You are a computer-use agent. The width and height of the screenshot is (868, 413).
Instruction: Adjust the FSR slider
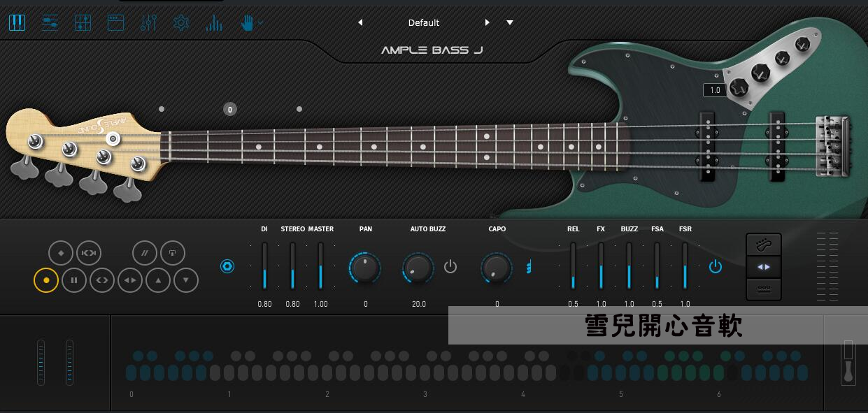point(685,266)
